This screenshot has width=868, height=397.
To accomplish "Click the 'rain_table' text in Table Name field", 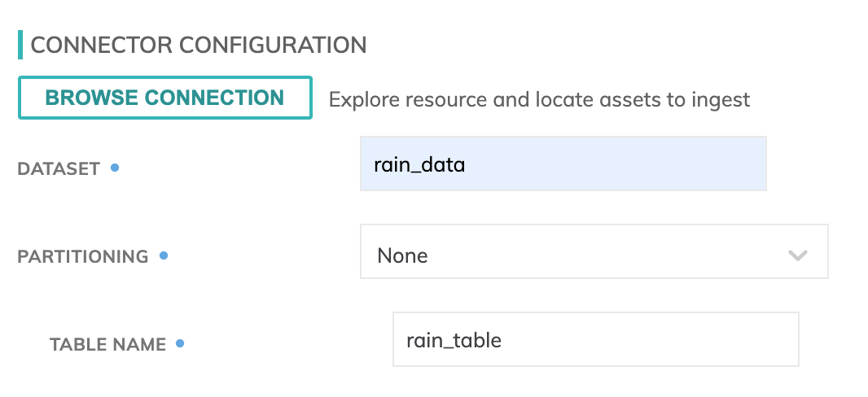I will pyautogui.click(x=454, y=340).
